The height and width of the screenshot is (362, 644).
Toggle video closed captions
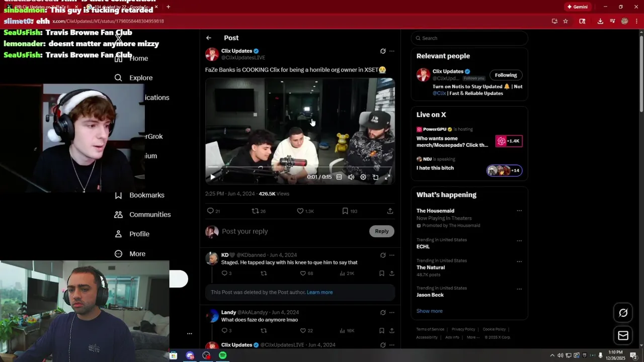click(339, 177)
